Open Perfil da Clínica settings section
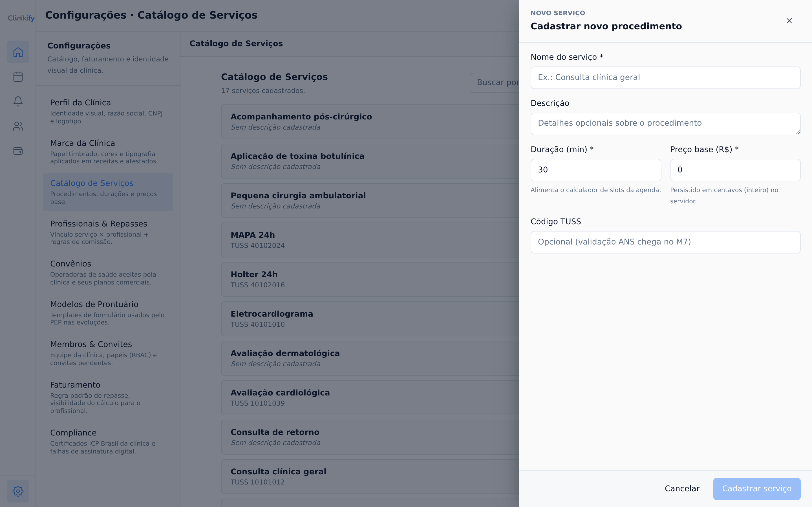812x507 pixels. (108, 112)
